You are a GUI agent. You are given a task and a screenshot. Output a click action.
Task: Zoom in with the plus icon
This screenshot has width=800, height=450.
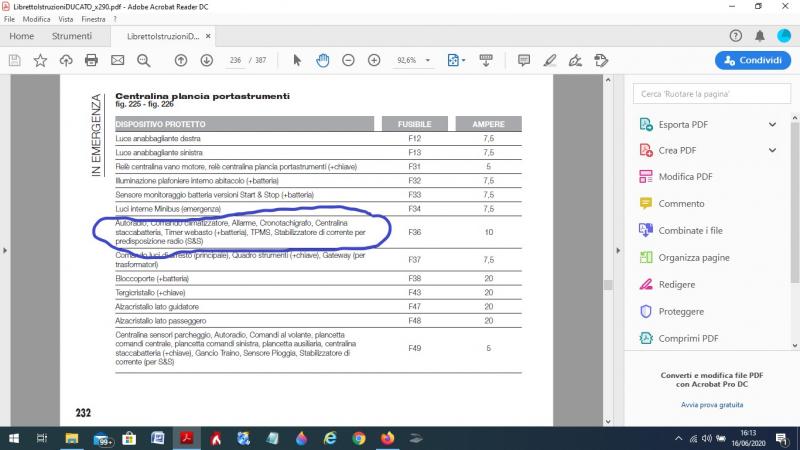pos(374,60)
